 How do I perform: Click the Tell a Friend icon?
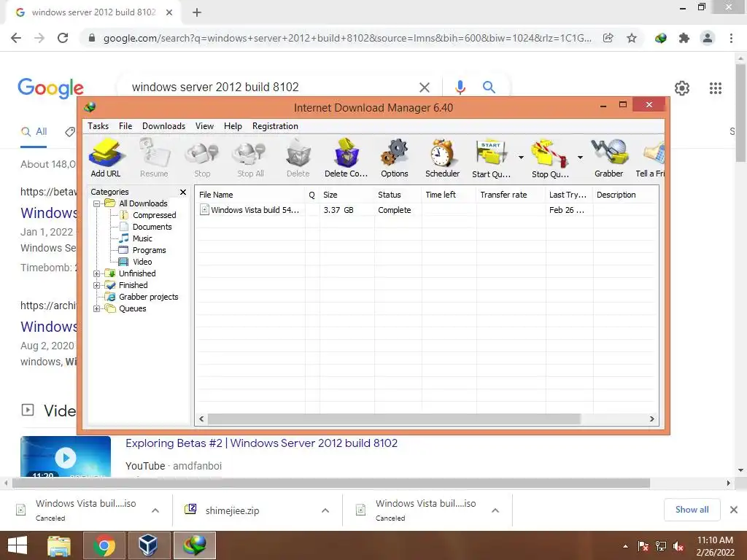(651, 157)
